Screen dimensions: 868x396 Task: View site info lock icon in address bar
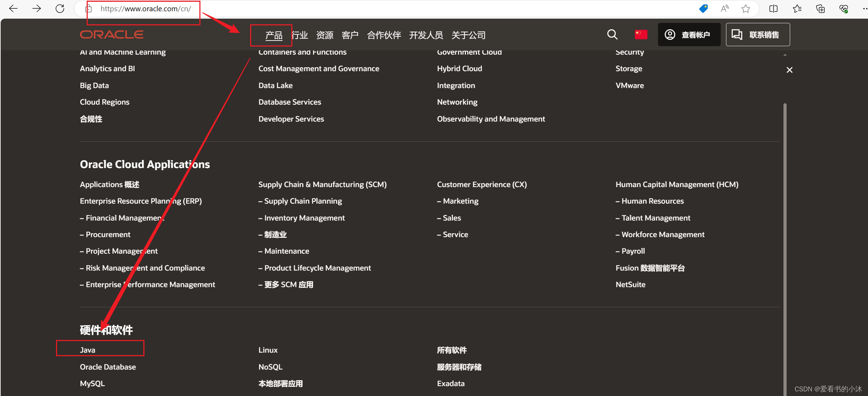89,9
